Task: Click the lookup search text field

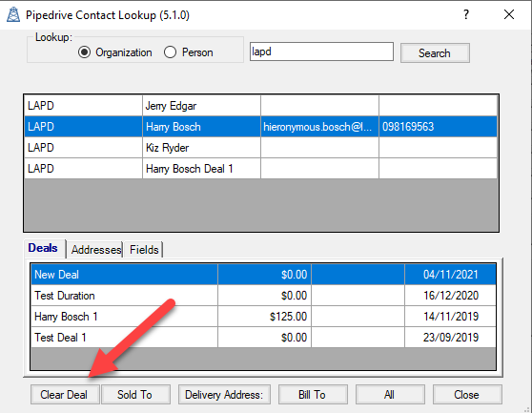Action: tap(321, 52)
